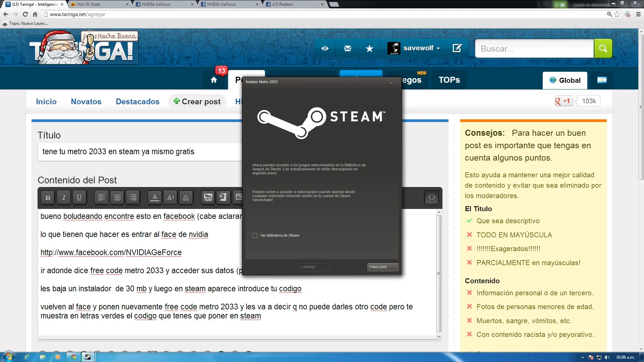Open Windows Start menu
The image size is (644, 362).
point(9,357)
